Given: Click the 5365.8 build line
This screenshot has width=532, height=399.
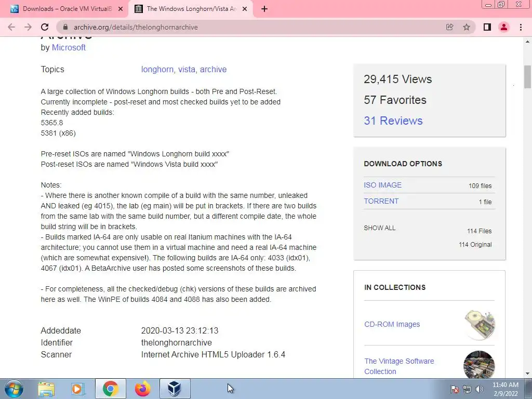Looking at the screenshot, I should pyautogui.click(x=51, y=123).
